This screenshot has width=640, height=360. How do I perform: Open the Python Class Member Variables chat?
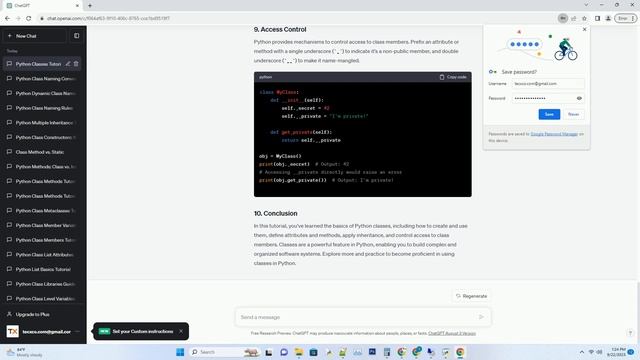[43, 225]
